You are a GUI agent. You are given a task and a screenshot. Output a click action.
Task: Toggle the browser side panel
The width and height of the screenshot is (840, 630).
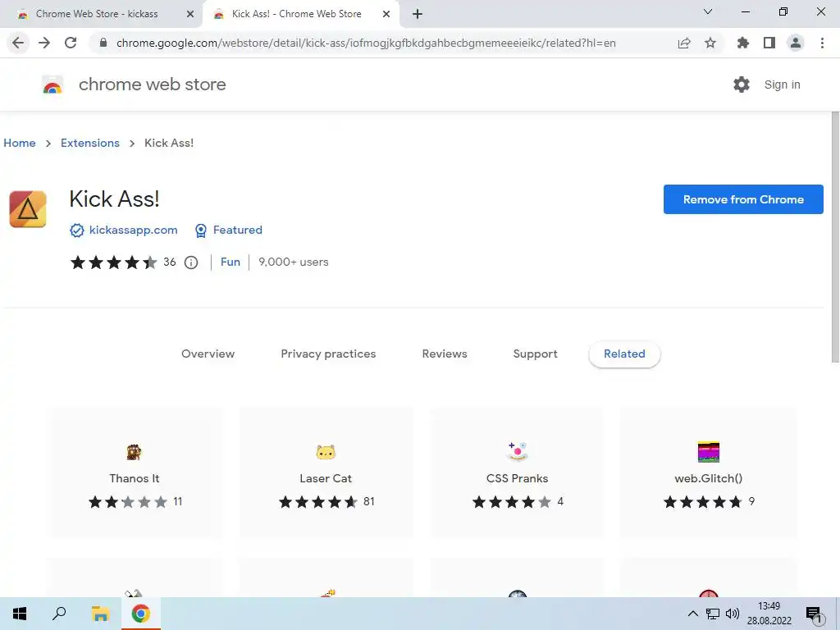click(x=769, y=43)
